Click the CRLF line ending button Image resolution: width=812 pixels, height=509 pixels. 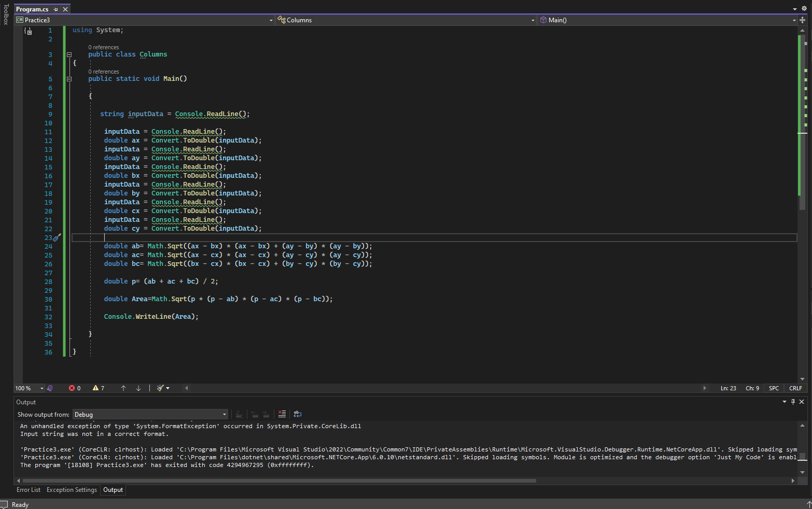tap(795, 388)
